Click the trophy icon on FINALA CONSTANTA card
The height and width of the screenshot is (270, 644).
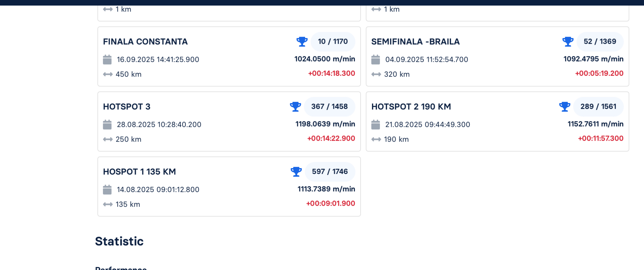click(302, 42)
